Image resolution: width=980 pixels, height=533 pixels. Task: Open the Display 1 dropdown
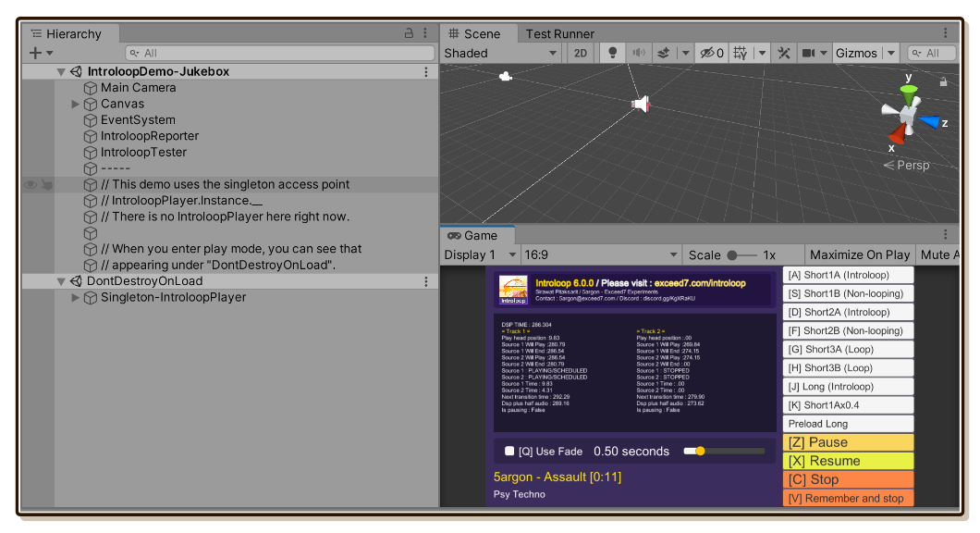[480, 254]
